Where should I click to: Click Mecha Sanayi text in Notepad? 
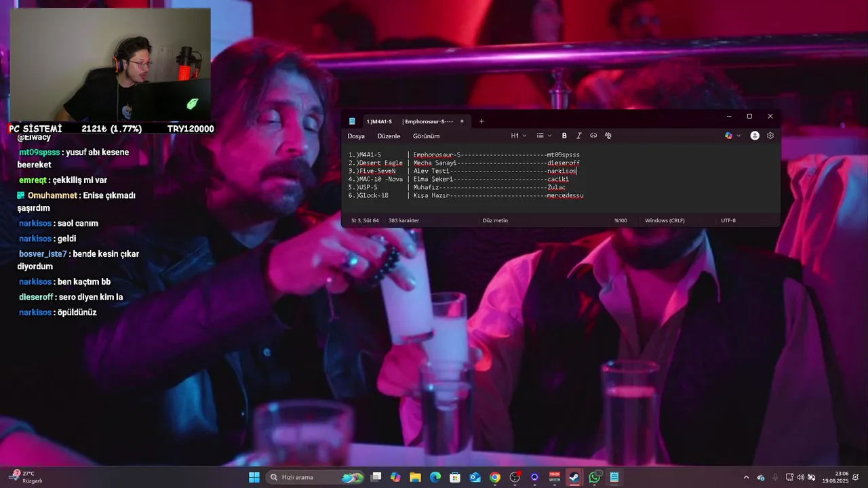click(436, 163)
